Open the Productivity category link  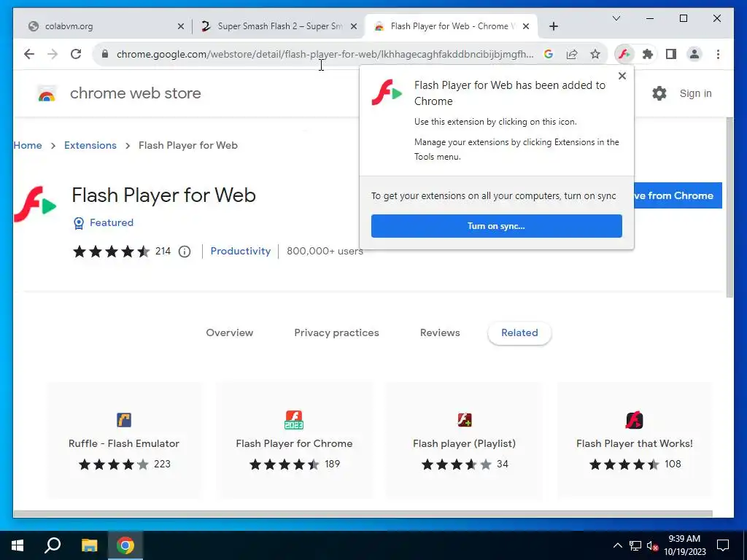(241, 251)
